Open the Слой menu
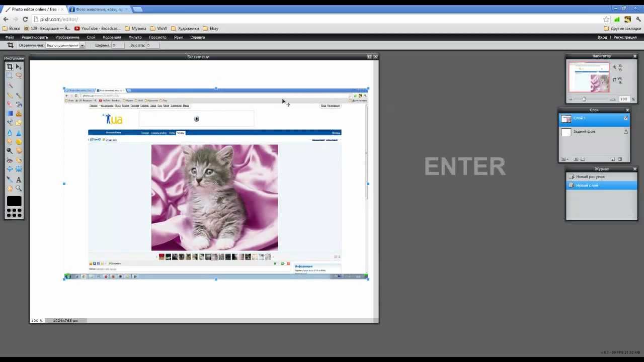 91,37
